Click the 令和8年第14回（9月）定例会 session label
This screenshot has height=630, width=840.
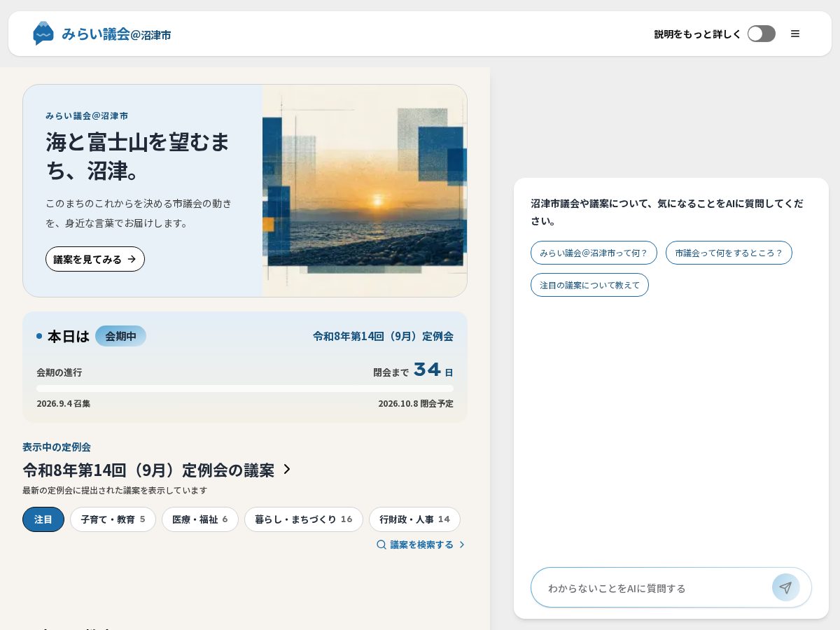pyautogui.click(x=383, y=336)
